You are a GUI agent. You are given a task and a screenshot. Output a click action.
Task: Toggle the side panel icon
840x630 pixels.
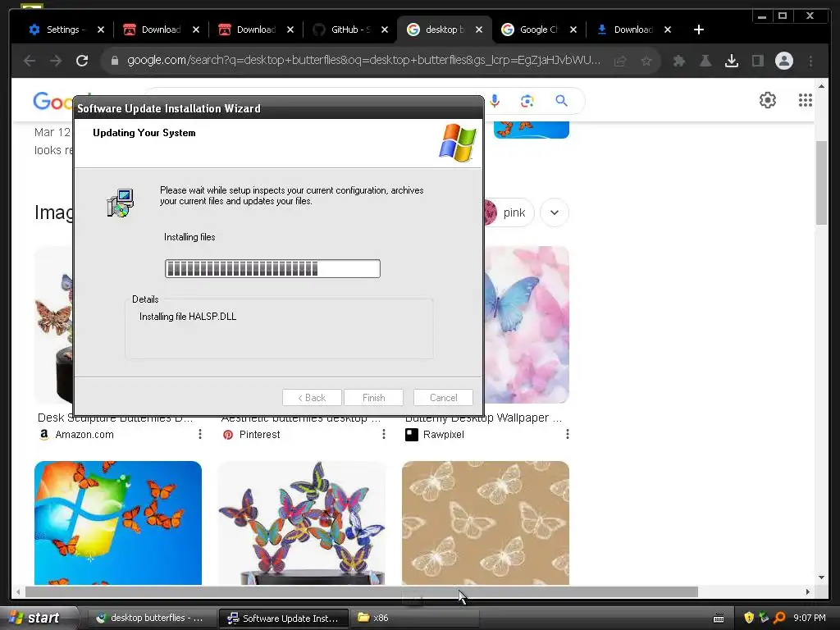click(757, 61)
